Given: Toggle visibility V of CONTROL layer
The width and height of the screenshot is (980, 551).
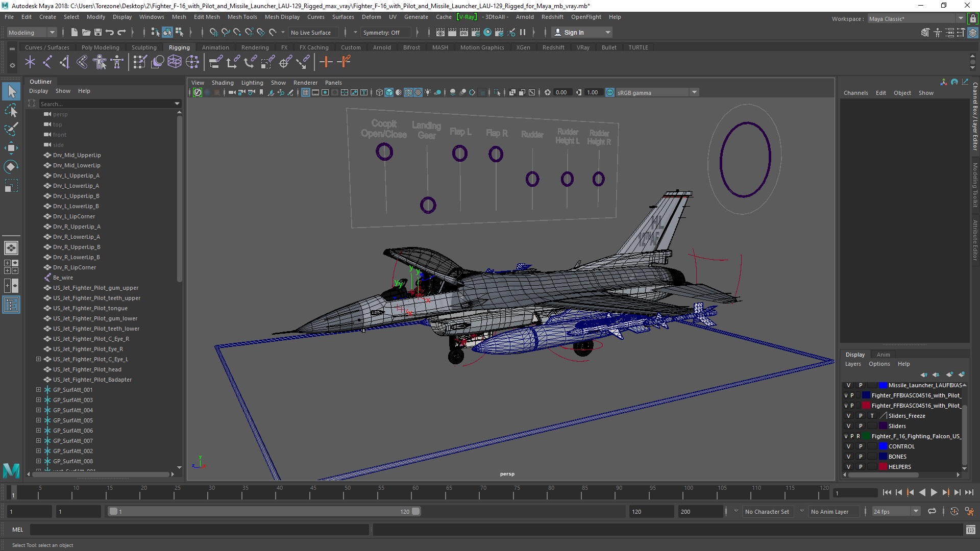Looking at the screenshot, I should [x=848, y=446].
